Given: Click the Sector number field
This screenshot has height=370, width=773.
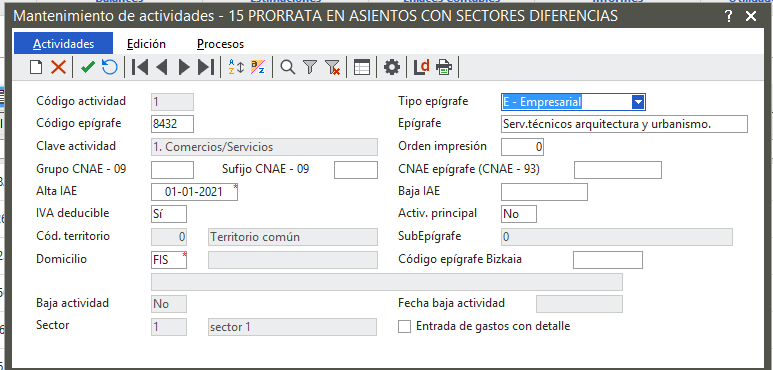Looking at the screenshot, I should (x=169, y=327).
